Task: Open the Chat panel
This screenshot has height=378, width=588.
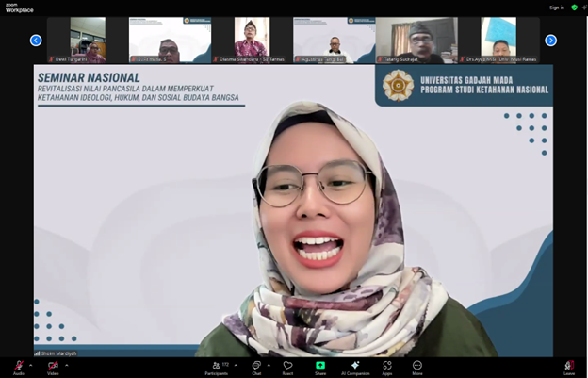Action: pos(256,366)
